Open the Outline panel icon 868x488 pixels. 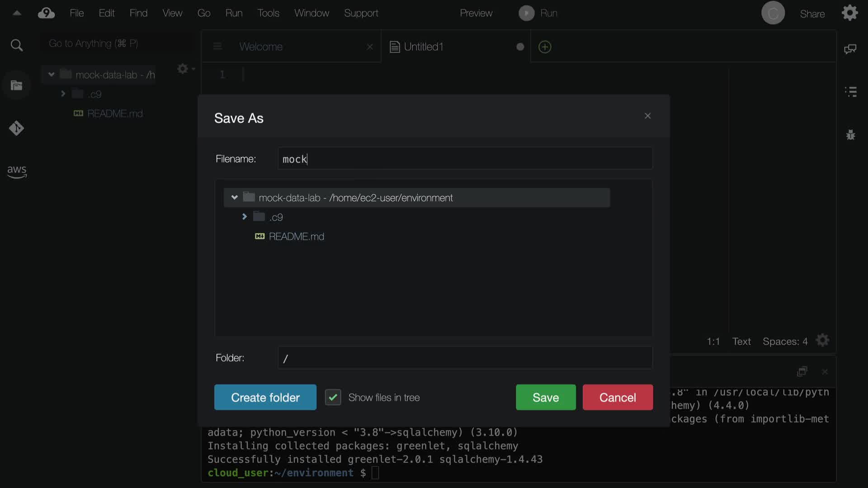850,92
